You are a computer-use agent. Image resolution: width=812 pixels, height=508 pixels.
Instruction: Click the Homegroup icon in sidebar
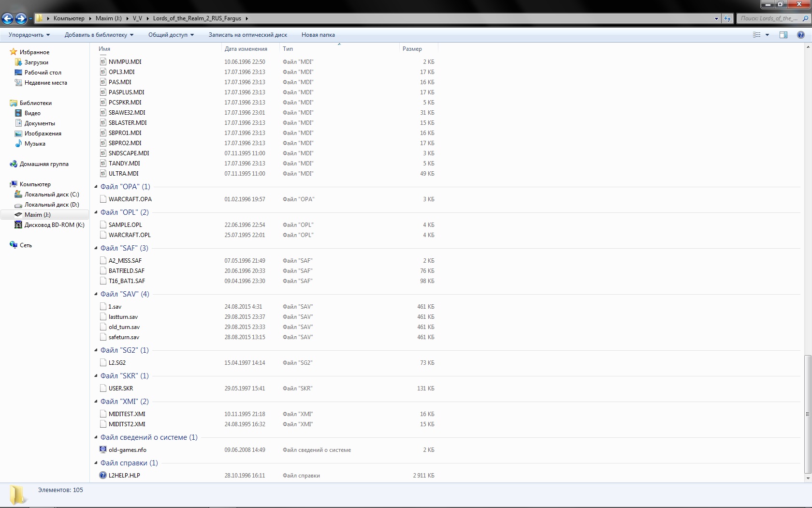(14, 164)
